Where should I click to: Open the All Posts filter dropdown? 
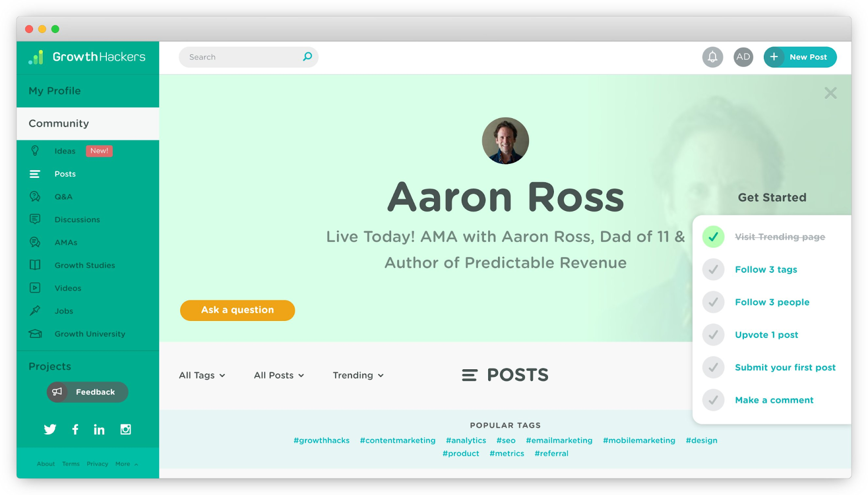(278, 375)
